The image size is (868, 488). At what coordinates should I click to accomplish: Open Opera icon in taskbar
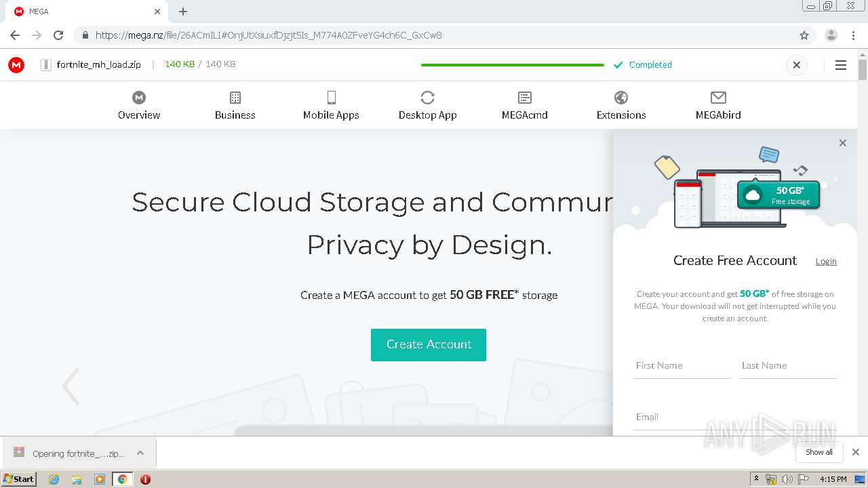click(145, 479)
